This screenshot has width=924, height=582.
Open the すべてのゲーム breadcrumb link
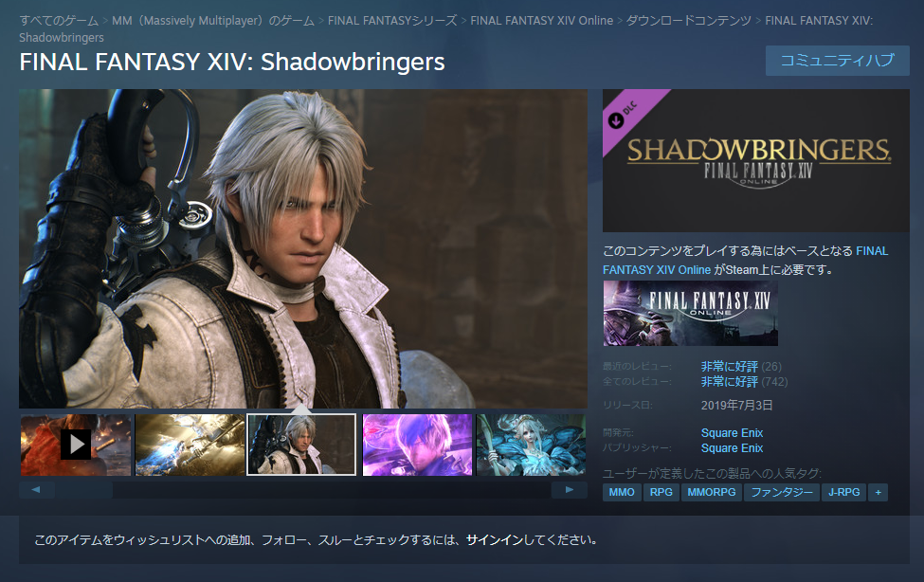coord(59,21)
